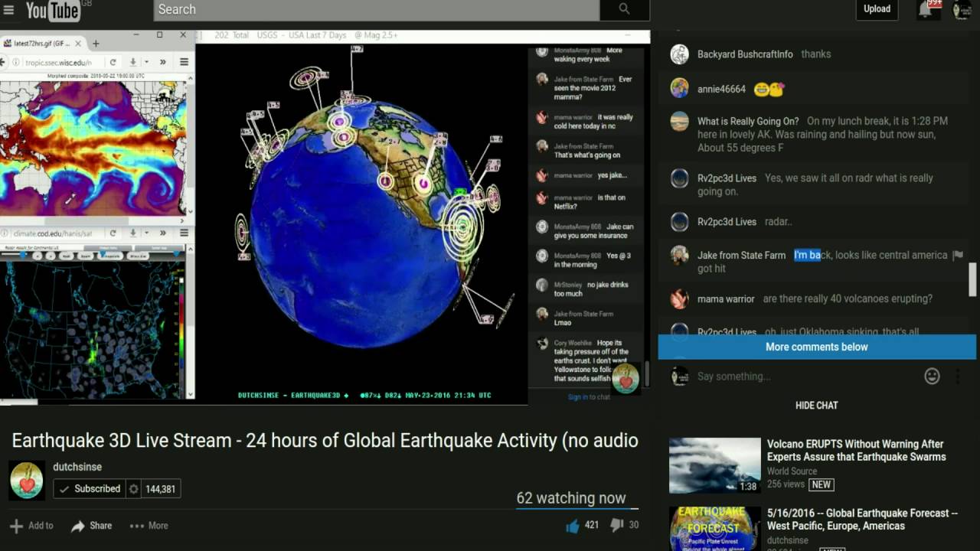Click downloads arrow in tropic.ssec browser
The height and width of the screenshot is (551, 980).
point(133,62)
